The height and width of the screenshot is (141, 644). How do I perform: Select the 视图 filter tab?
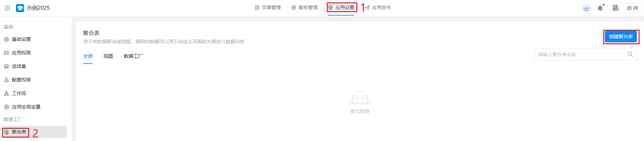pos(108,56)
